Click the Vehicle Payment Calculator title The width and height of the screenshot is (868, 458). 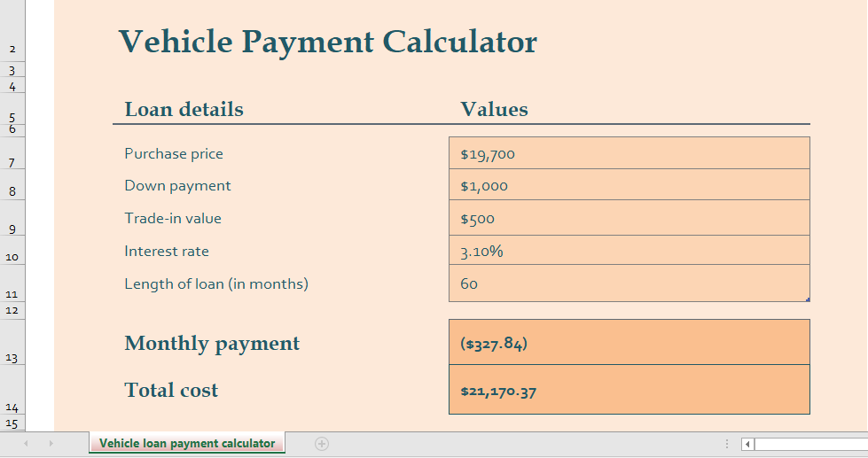327,42
